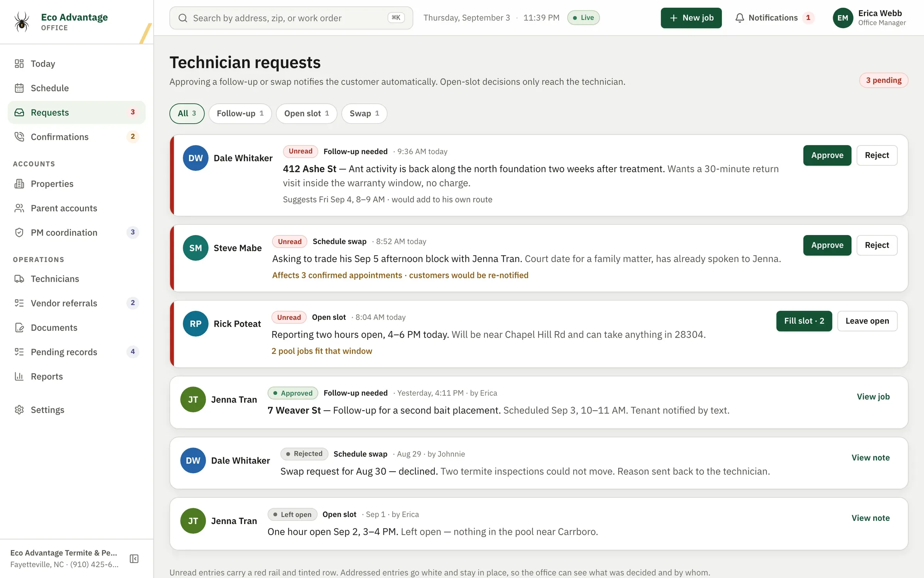Open Erica Webb's EM avatar
This screenshot has width=924, height=578.
click(843, 18)
